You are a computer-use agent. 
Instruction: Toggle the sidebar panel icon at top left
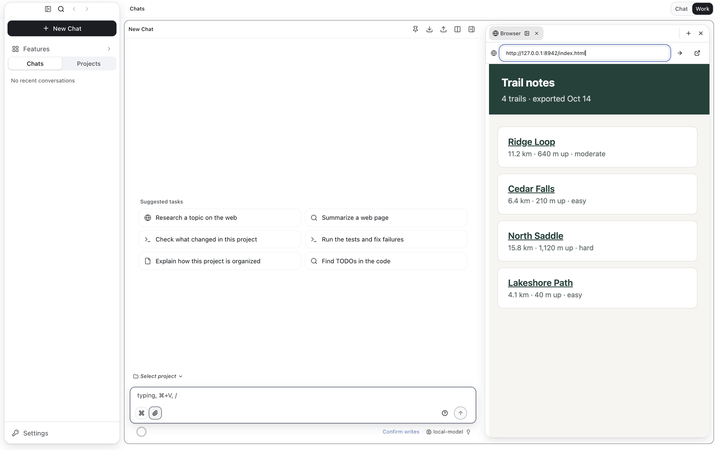48,9
